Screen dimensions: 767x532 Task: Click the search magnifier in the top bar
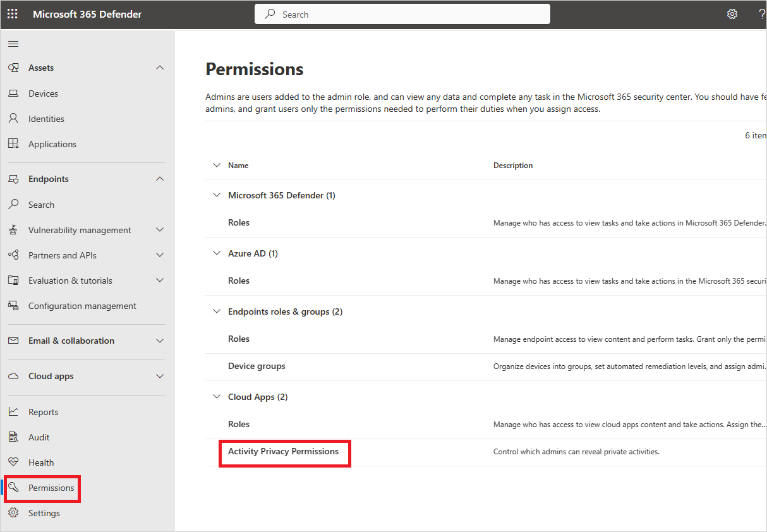270,14
